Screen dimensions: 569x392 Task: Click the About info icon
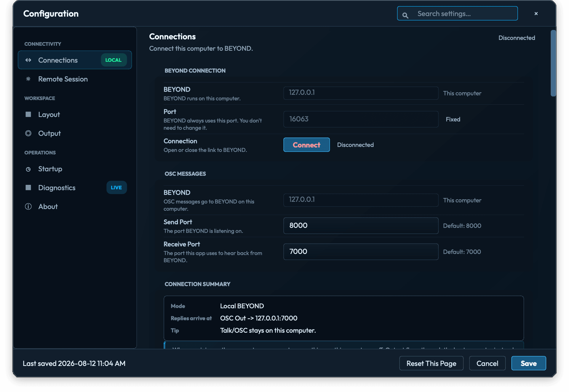coord(28,207)
